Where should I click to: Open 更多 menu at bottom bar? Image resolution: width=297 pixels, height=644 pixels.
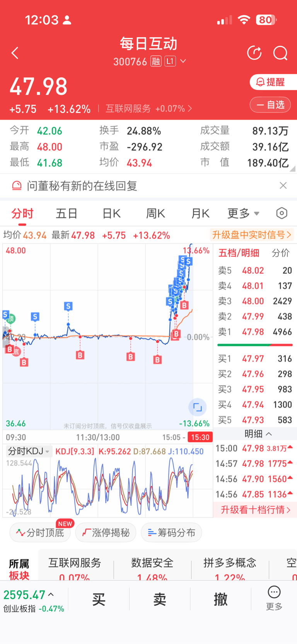coord(274,598)
